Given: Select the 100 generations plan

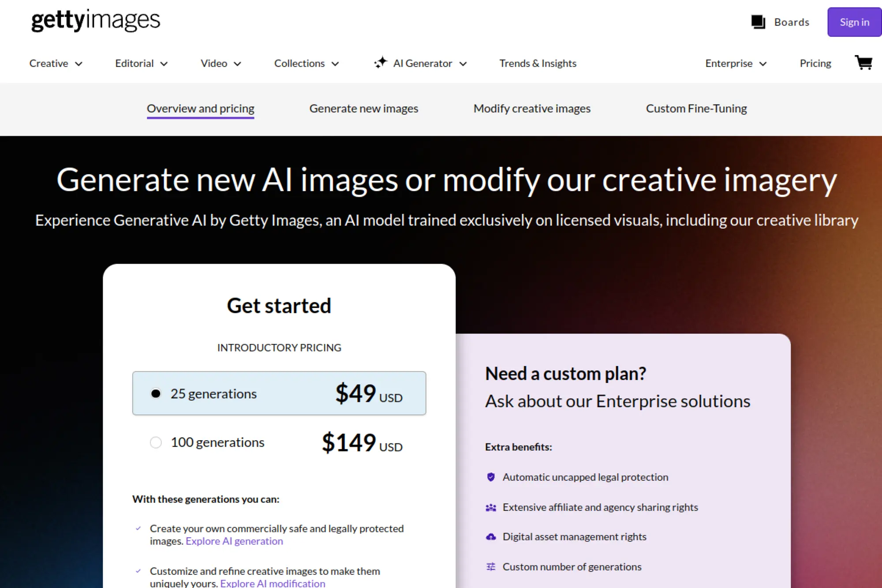Looking at the screenshot, I should 156,442.
